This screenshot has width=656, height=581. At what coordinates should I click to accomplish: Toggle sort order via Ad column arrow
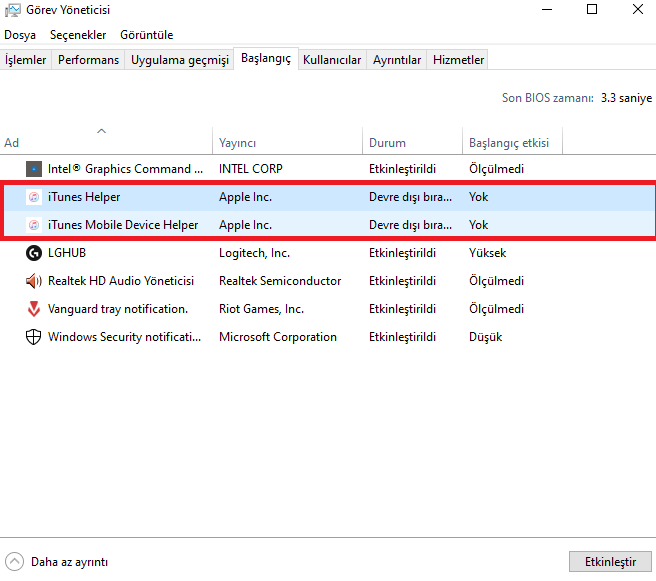(101, 131)
